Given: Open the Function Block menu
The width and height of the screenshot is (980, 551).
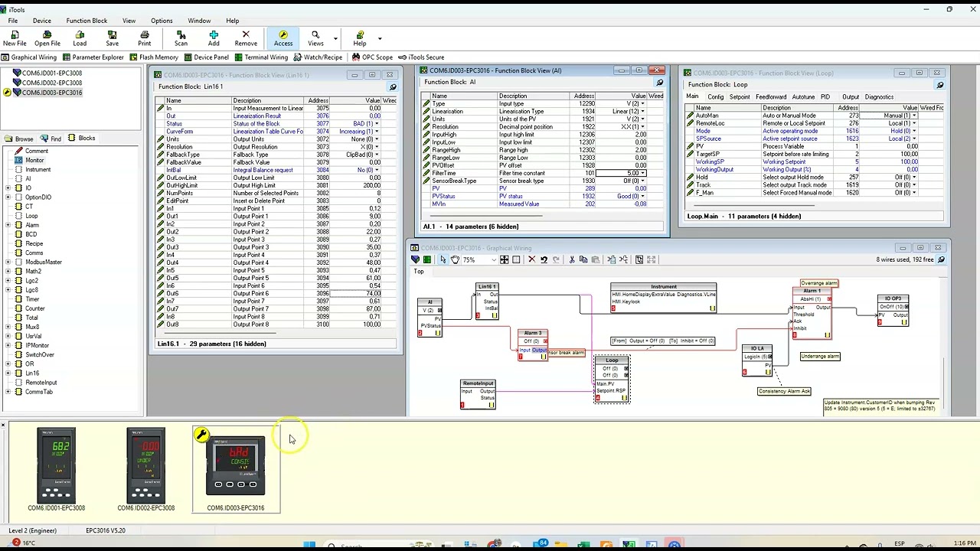Looking at the screenshot, I should tap(87, 21).
